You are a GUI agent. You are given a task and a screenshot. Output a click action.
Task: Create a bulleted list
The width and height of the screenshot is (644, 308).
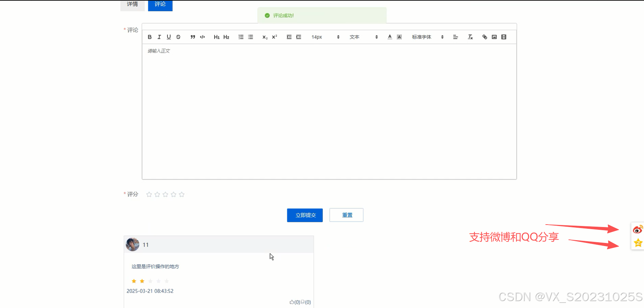click(x=251, y=37)
